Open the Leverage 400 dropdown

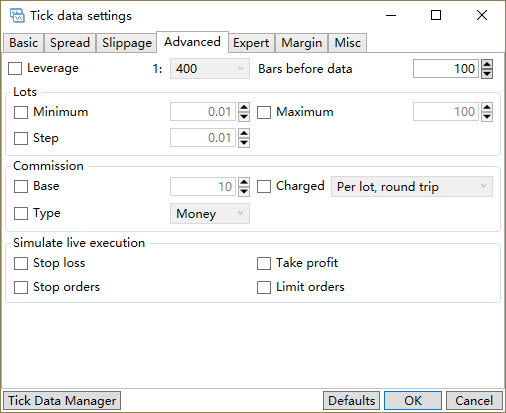click(x=210, y=69)
